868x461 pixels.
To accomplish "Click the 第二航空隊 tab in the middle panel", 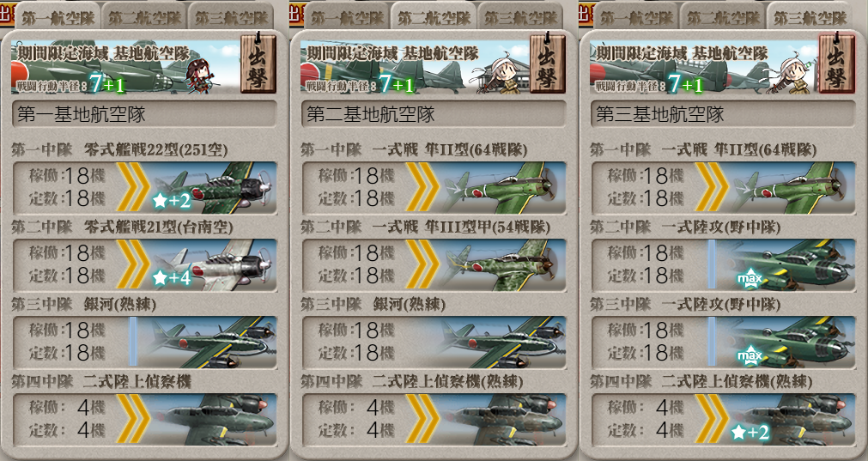I will coord(434,16).
